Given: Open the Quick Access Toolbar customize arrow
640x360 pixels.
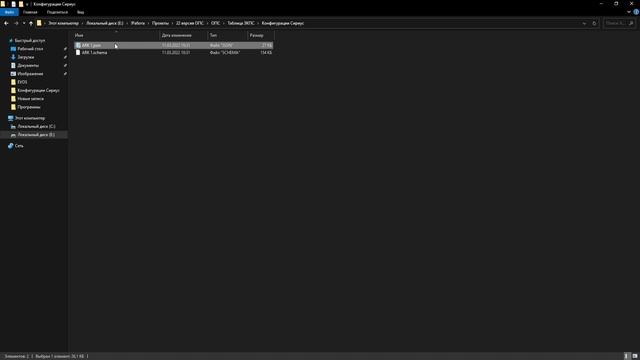Looking at the screenshot, I should (27, 4).
